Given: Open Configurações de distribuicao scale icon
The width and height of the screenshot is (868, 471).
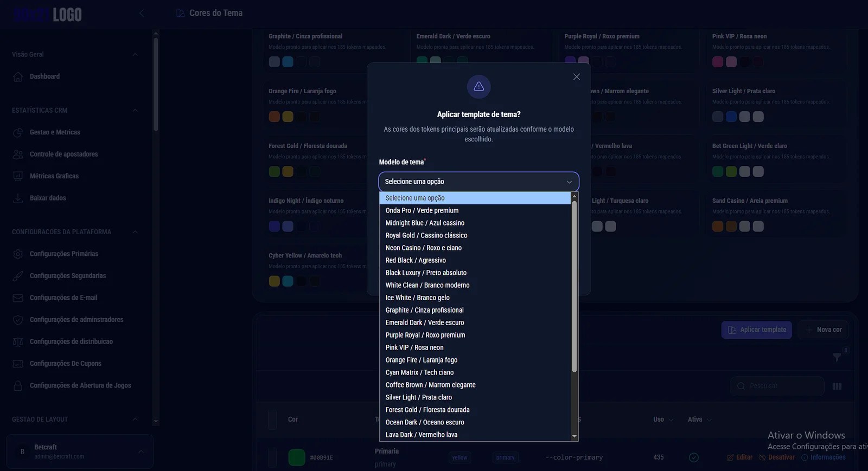Looking at the screenshot, I should click(x=18, y=341).
